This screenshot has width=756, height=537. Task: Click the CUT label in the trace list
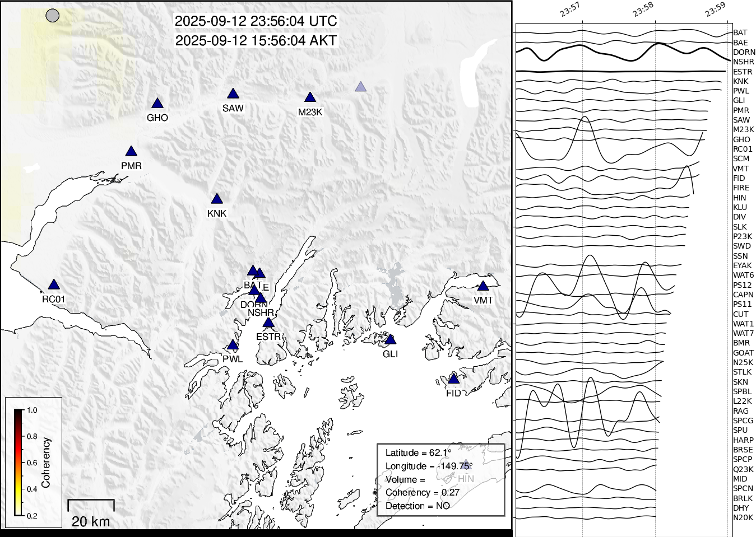click(x=740, y=315)
